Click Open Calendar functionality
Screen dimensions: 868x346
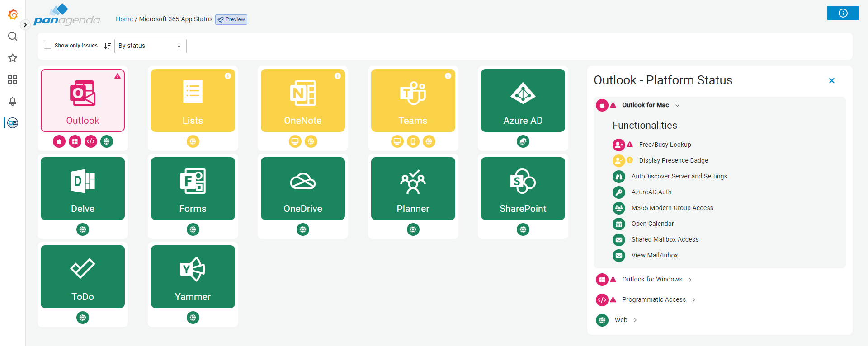pyautogui.click(x=652, y=224)
